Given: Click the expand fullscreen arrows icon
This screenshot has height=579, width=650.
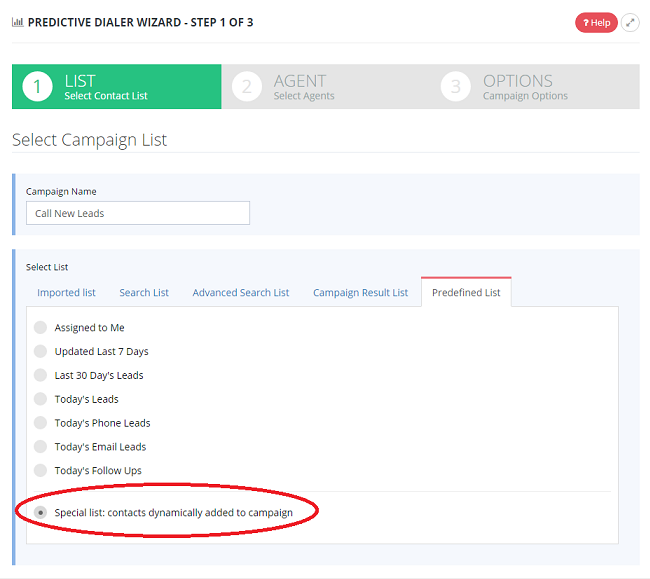Looking at the screenshot, I should [x=630, y=23].
